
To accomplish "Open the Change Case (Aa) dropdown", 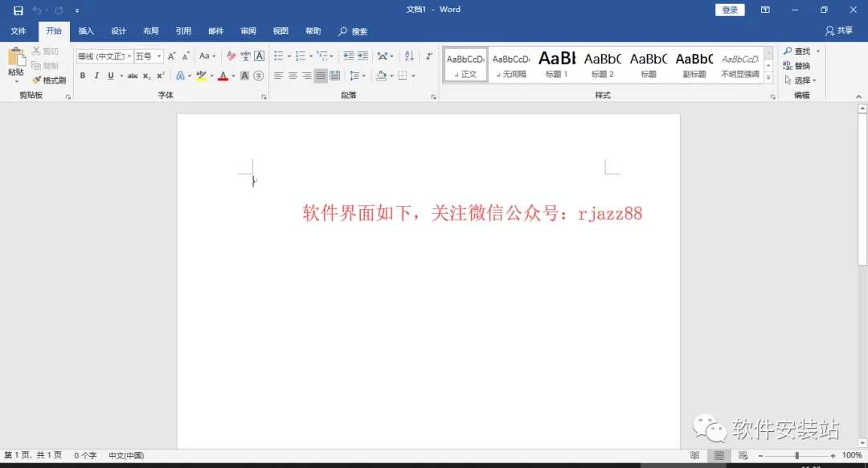I will 207,56.
